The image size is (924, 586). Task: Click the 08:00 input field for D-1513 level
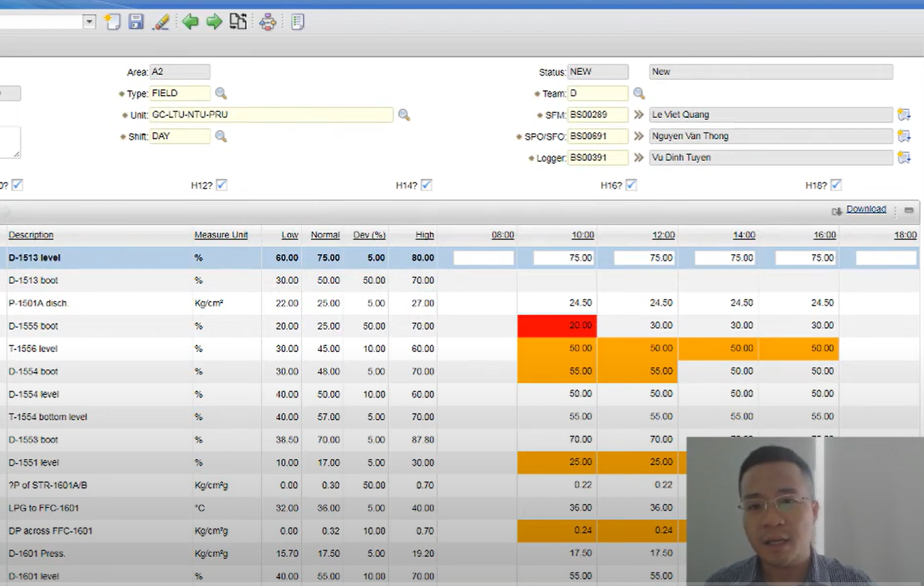click(x=484, y=258)
